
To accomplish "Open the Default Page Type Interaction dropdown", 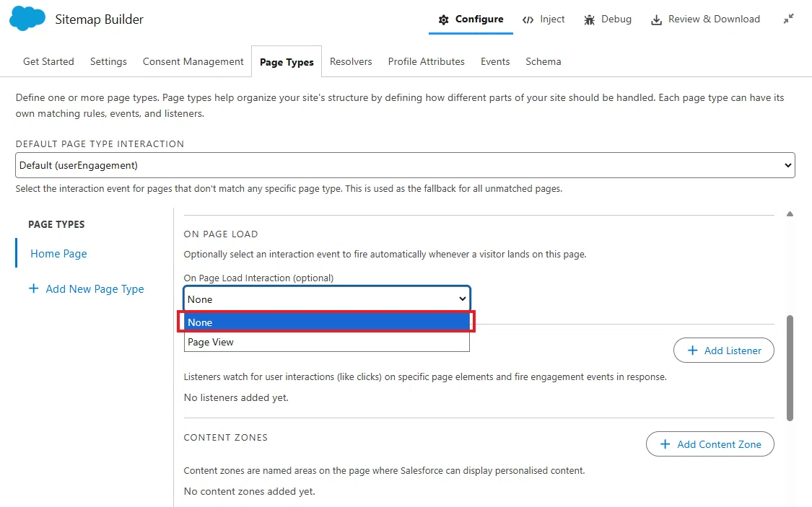I will coord(405,166).
